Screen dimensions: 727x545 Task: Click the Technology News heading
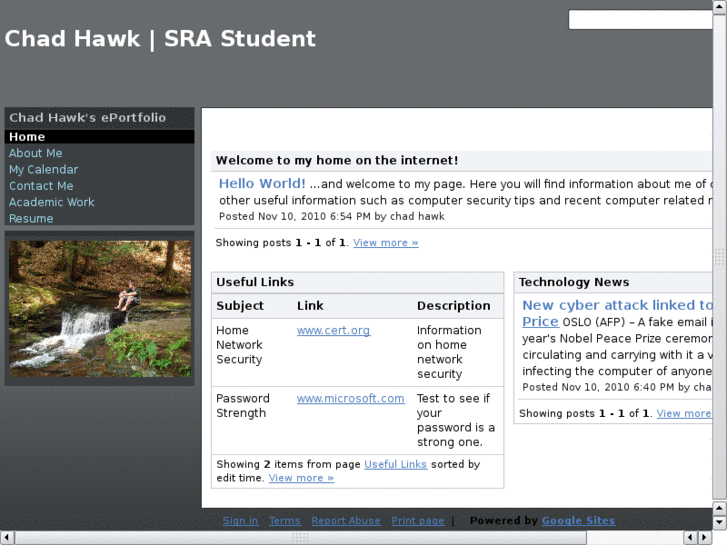pos(574,282)
